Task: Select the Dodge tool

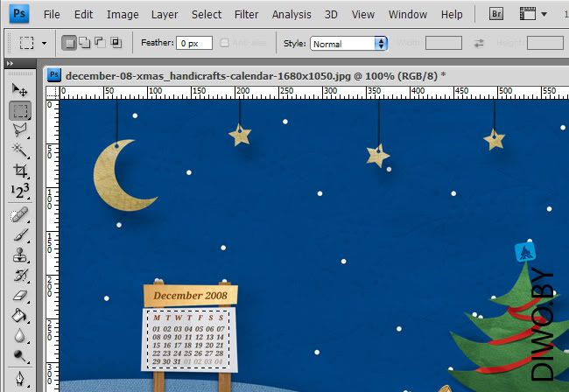Action: click(x=20, y=356)
